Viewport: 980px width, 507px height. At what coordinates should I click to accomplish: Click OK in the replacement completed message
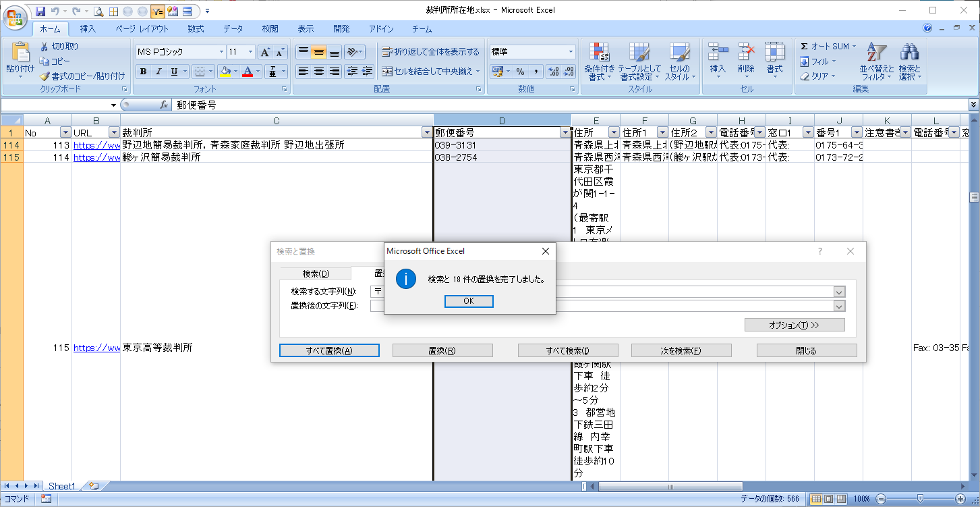[x=469, y=301]
